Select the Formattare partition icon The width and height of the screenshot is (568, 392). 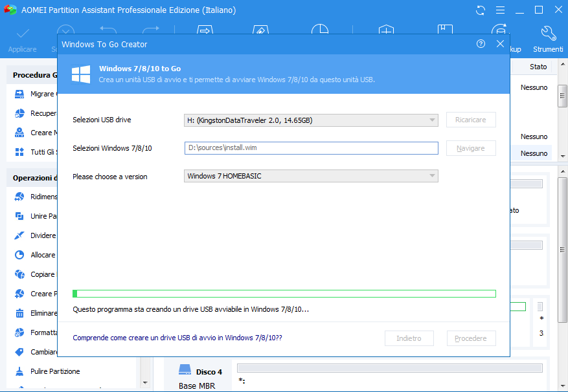click(x=19, y=332)
